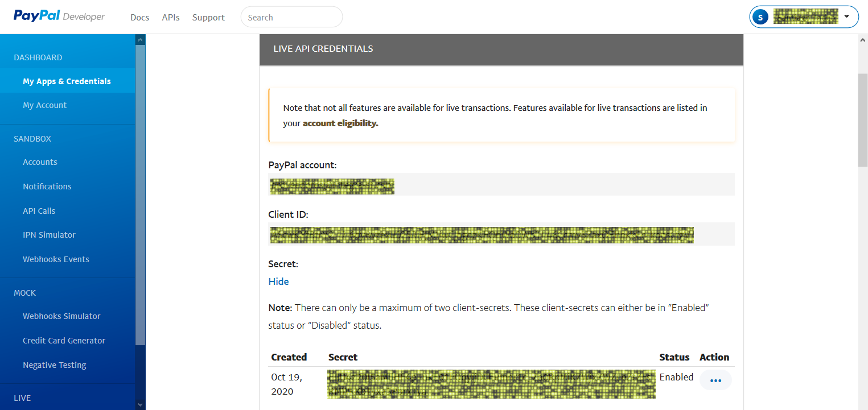Click the PayPal Developer logo

click(59, 16)
